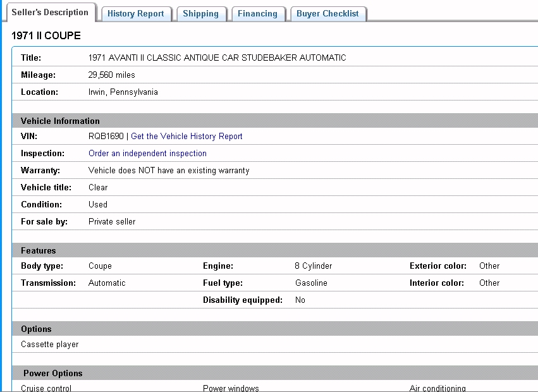Click the Features section header
Image resolution: width=538 pixels, height=392 pixels.
point(39,251)
